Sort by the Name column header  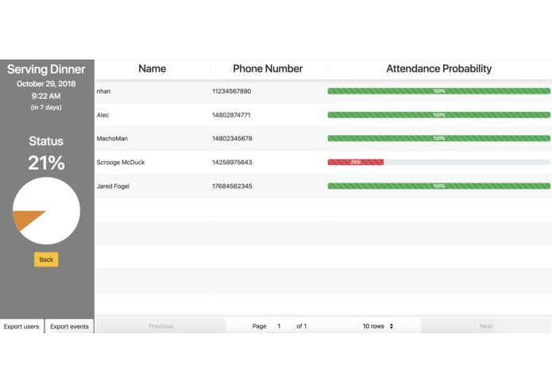(152, 69)
